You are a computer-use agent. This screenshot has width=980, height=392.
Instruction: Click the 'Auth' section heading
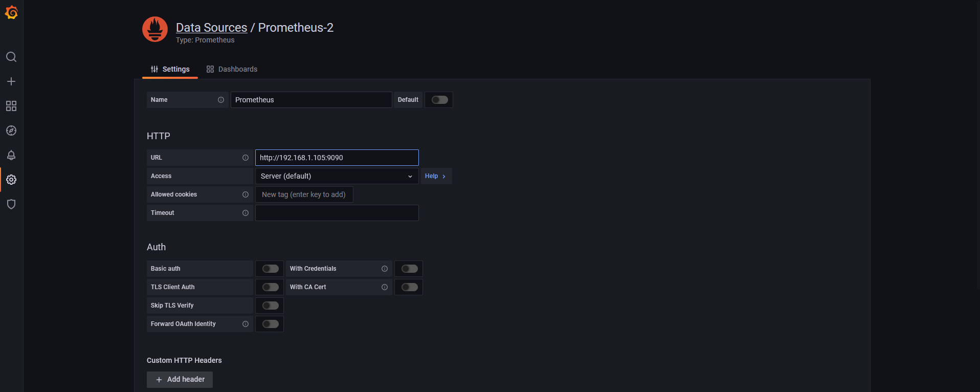coord(157,247)
